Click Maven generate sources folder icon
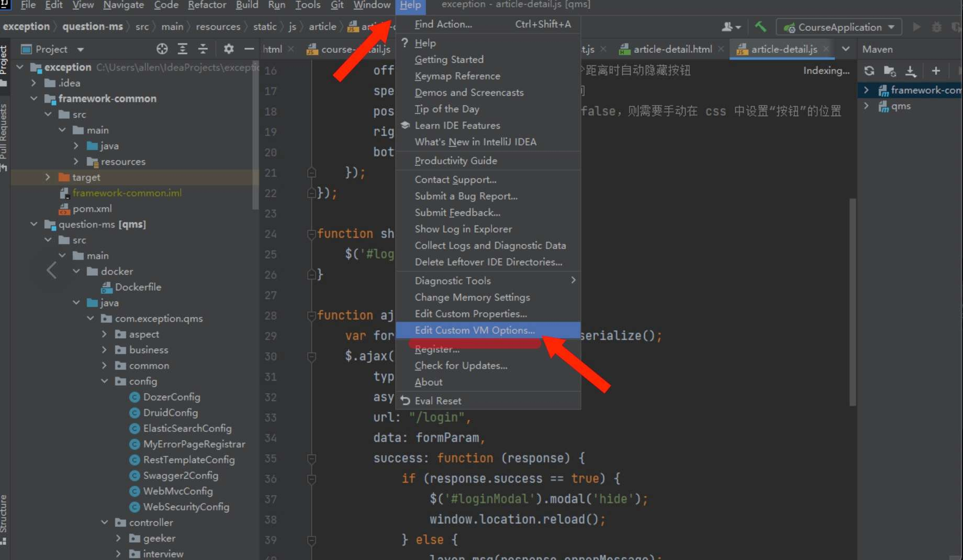 coord(890,71)
